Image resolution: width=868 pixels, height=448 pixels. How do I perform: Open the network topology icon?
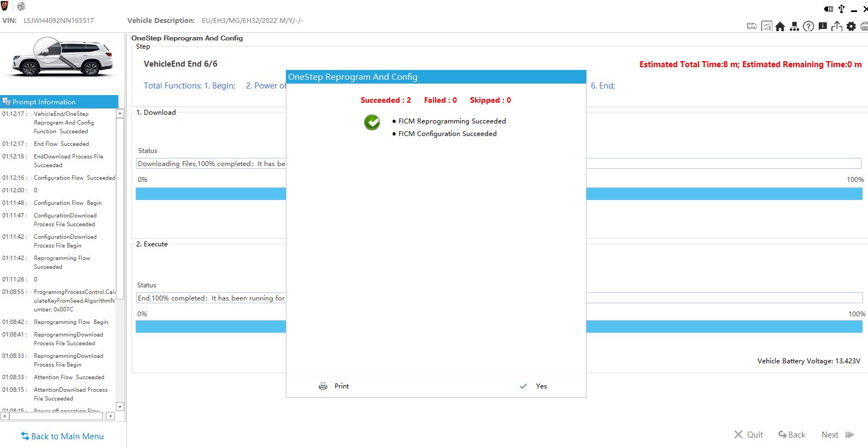794,26
